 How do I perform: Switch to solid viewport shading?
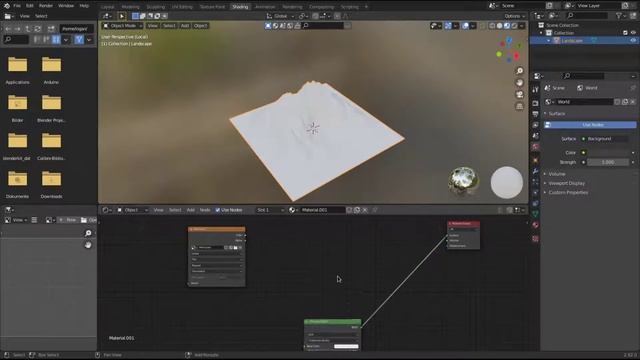coord(499,26)
